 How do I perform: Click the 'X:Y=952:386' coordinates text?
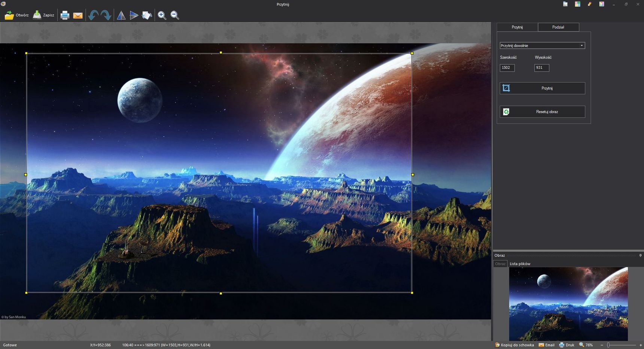[100, 345]
